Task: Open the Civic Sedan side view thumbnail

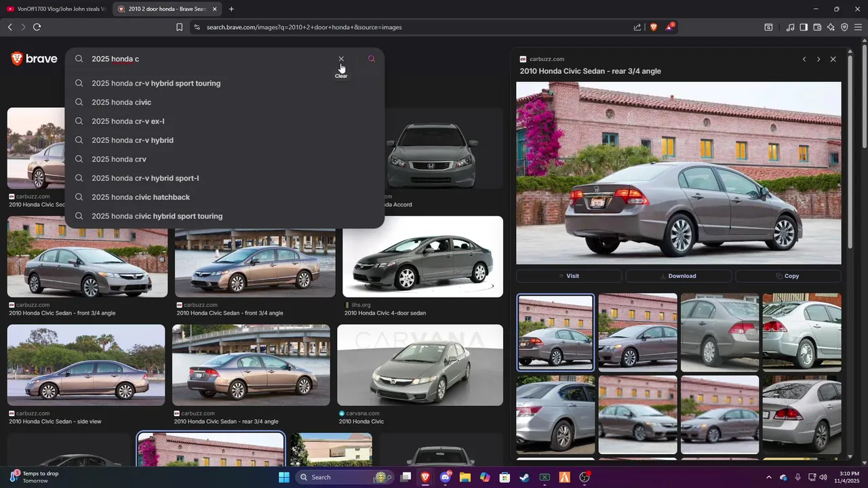Action: (x=86, y=365)
